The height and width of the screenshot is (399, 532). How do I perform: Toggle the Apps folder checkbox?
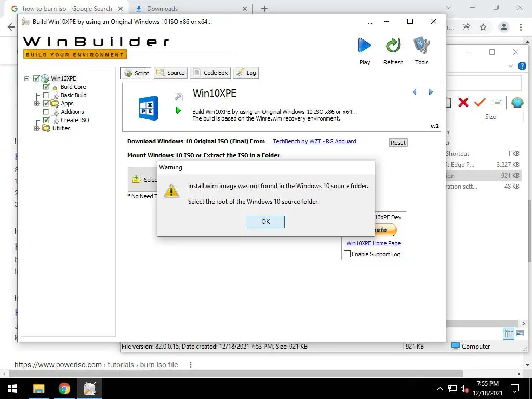click(46, 103)
